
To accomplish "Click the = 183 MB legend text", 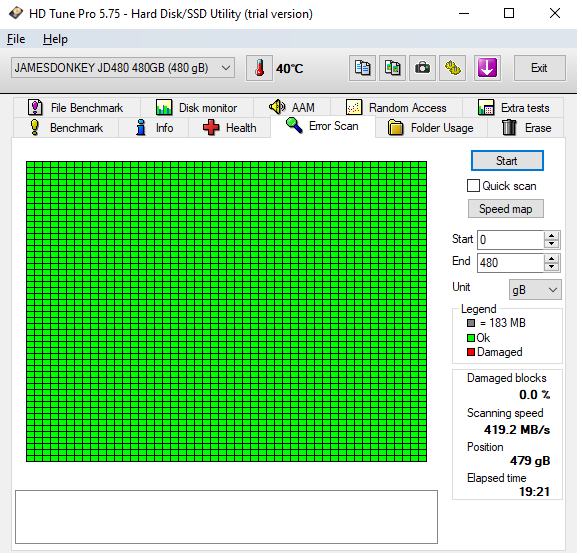I will click(x=503, y=323).
